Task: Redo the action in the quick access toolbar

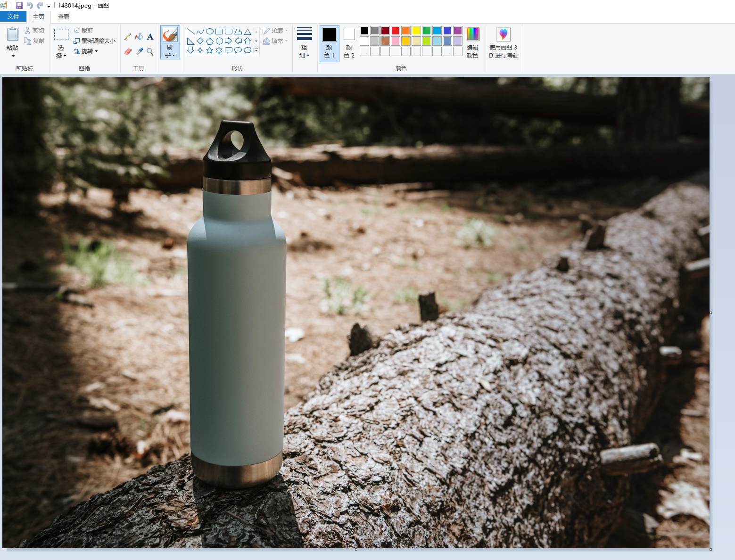Action: pos(40,6)
